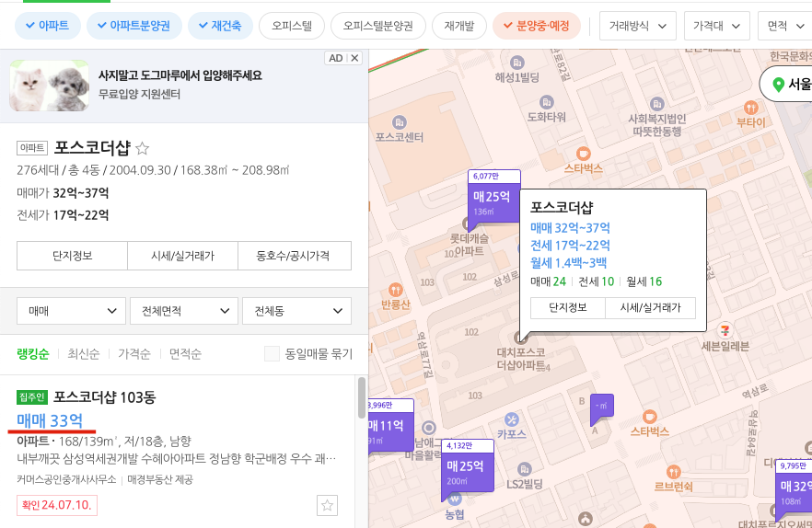Sort listings by 가격순

pyautogui.click(x=134, y=353)
